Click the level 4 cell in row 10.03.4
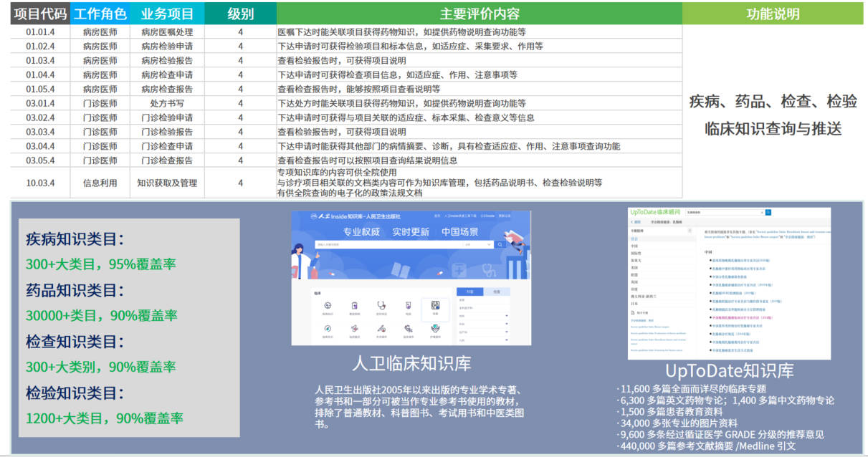Screen dimensions: 868x457 point(240,183)
